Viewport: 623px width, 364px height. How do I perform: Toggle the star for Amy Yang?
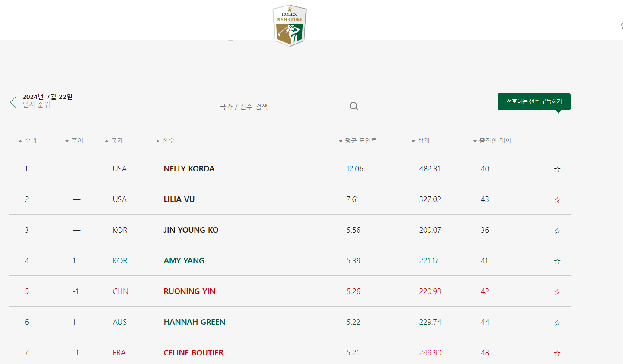tap(557, 261)
